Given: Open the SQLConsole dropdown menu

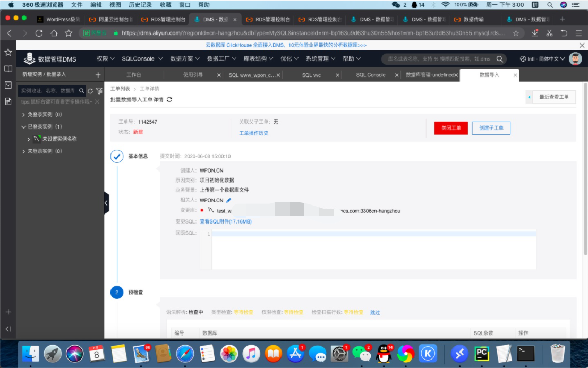Looking at the screenshot, I should (x=142, y=58).
